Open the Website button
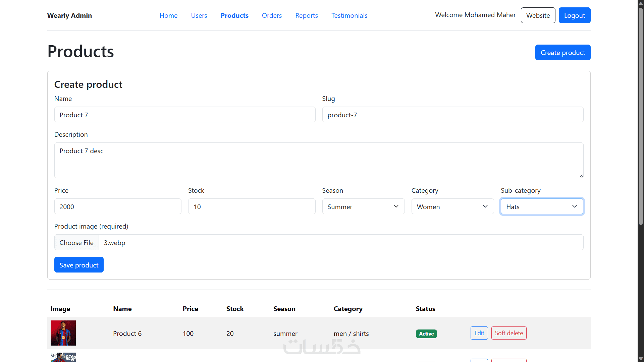Viewport: 644px width, 362px height. [538, 15]
